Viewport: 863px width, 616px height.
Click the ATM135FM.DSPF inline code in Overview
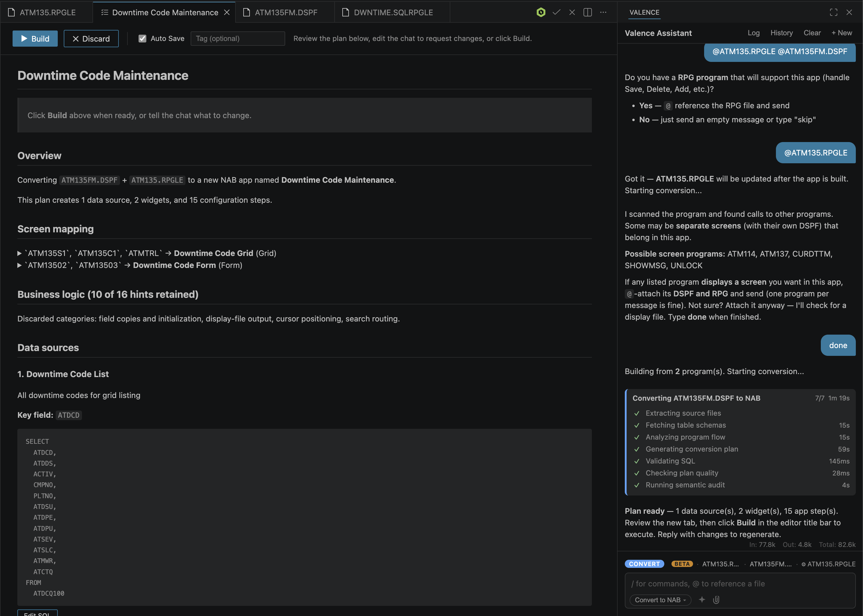89,180
